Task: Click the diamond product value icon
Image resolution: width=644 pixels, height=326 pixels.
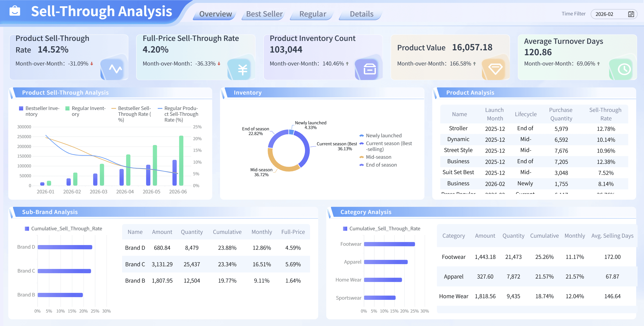Action: coord(495,69)
